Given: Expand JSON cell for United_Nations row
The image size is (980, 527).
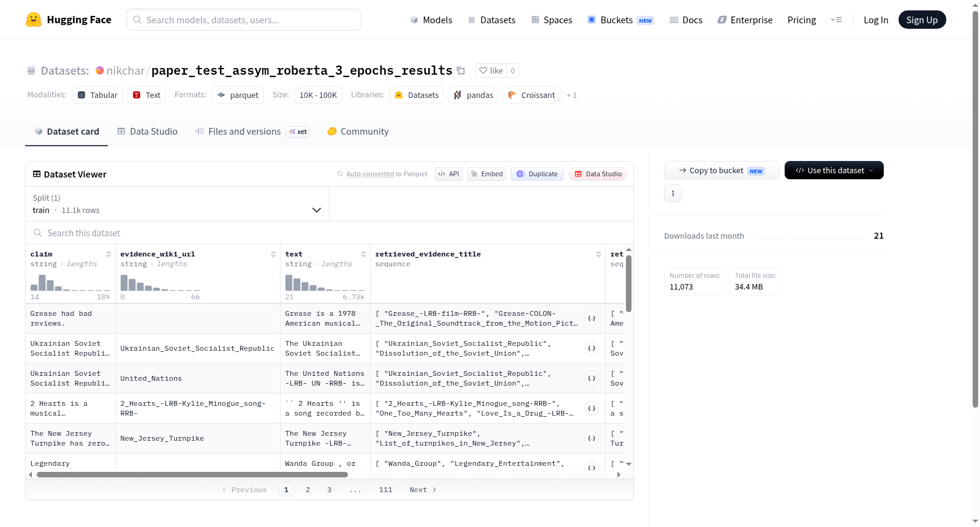Looking at the screenshot, I should tap(592, 378).
